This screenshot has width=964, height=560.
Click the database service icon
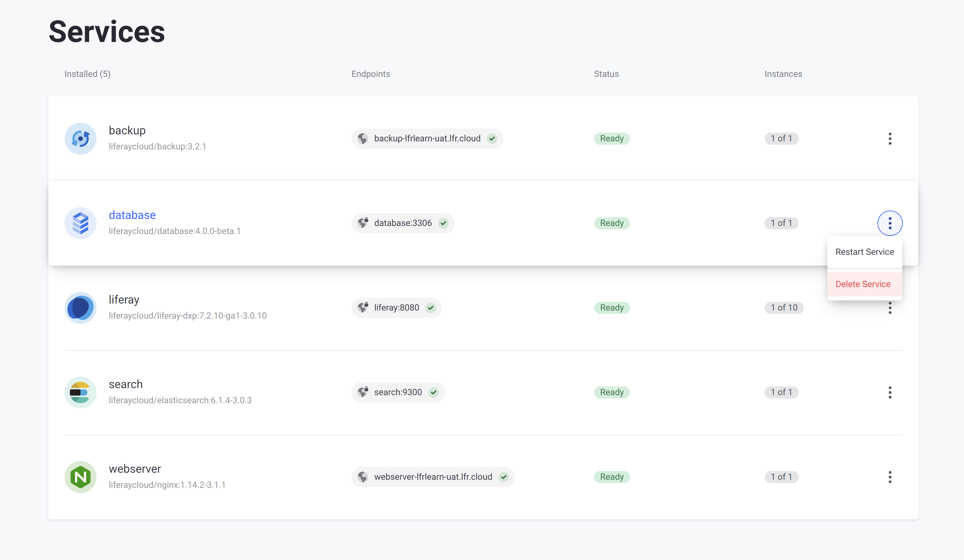coord(80,223)
